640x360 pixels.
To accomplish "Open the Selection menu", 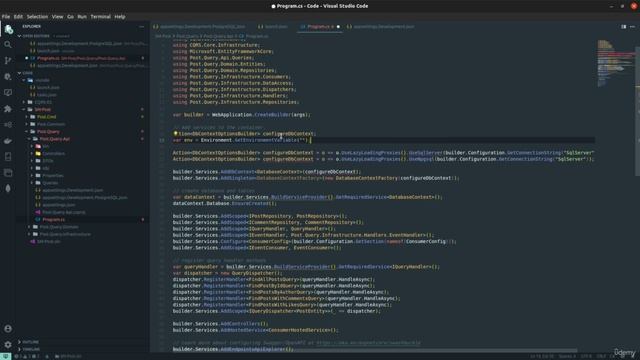I will [x=37, y=17].
